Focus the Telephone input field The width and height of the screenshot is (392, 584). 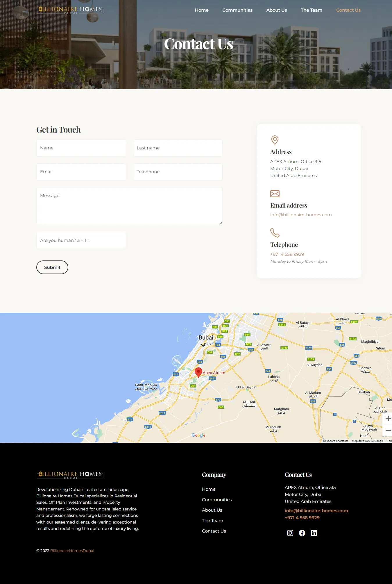pyautogui.click(x=178, y=172)
